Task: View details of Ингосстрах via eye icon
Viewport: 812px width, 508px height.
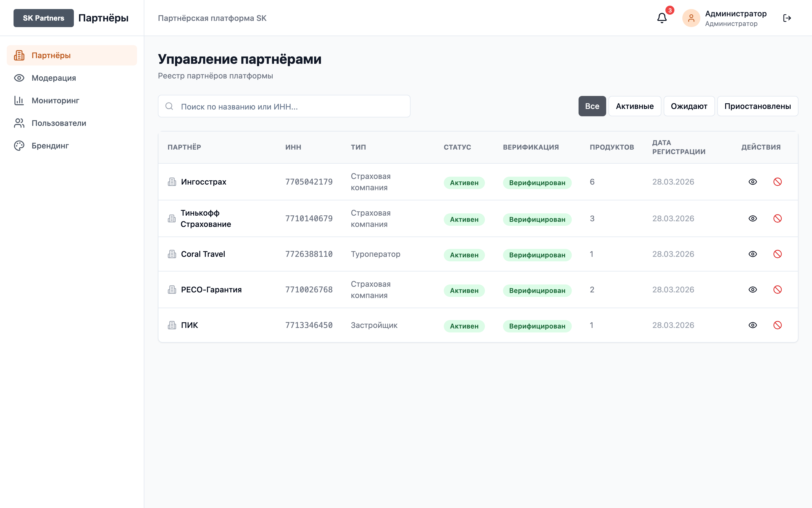Action: point(753,182)
